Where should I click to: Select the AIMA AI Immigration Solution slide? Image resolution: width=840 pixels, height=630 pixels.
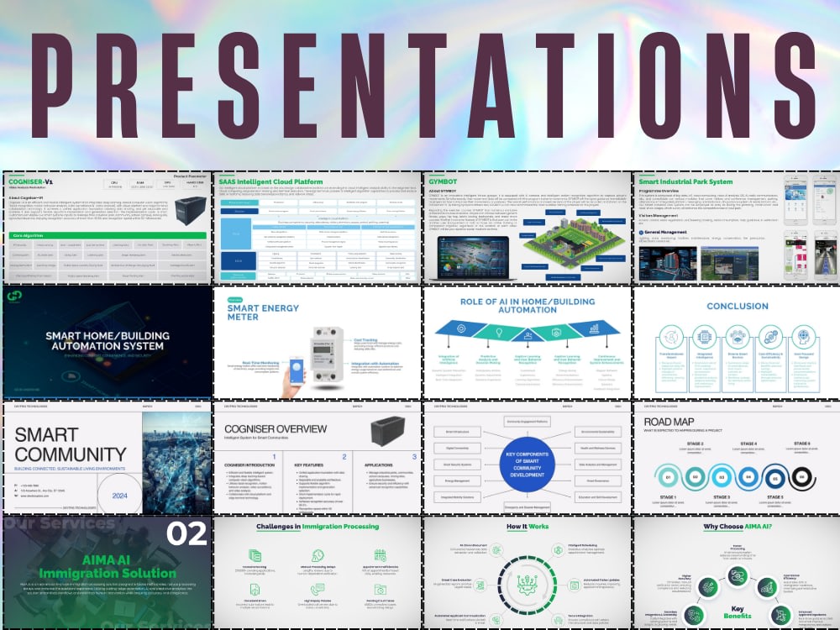(108, 572)
